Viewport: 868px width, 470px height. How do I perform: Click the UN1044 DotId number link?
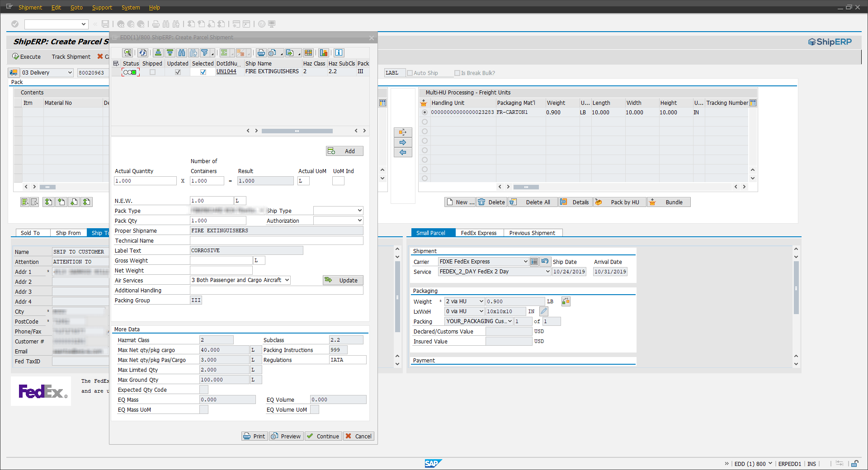click(226, 71)
